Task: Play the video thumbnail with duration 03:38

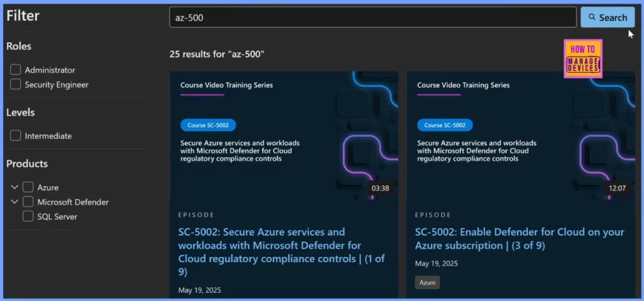Action: click(284, 135)
